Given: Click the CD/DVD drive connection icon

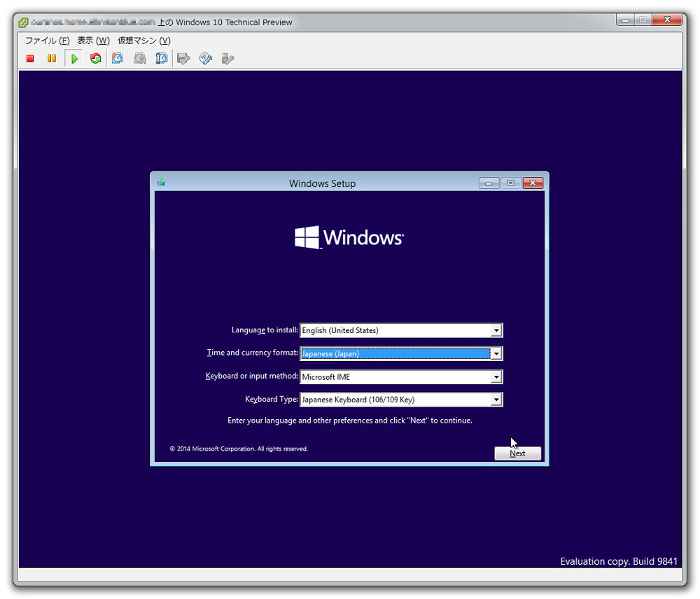Looking at the screenshot, I should click(205, 59).
